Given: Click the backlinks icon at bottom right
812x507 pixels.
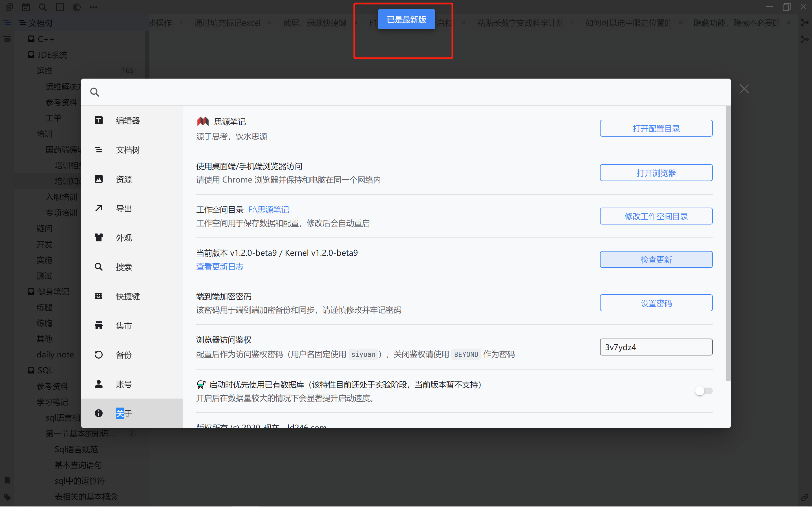Looking at the screenshot, I should click(804, 497).
